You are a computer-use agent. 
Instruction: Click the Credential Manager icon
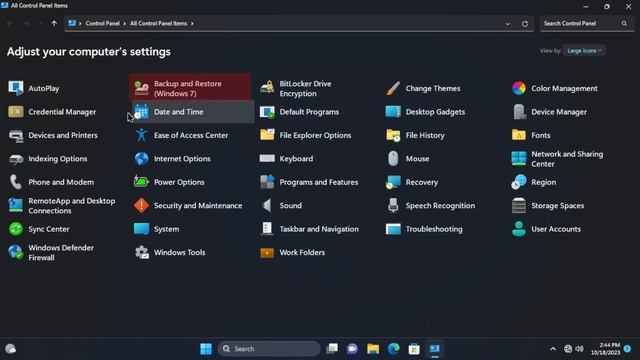pyautogui.click(x=16, y=112)
